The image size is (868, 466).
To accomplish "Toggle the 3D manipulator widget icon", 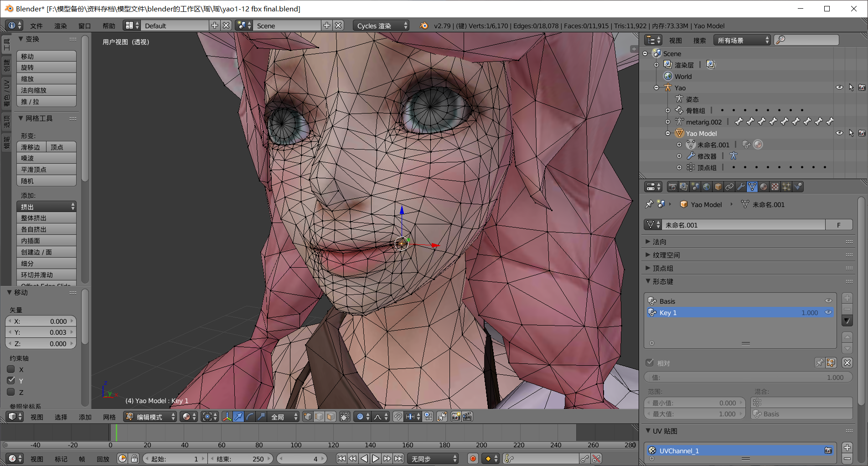I will (x=227, y=417).
